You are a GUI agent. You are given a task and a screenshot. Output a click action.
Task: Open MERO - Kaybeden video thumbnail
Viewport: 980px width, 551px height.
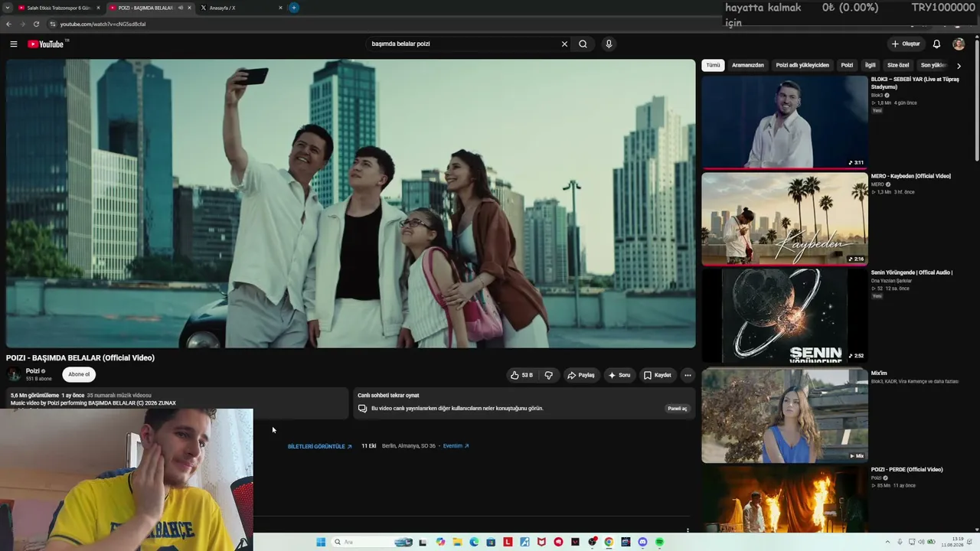point(785,219)
